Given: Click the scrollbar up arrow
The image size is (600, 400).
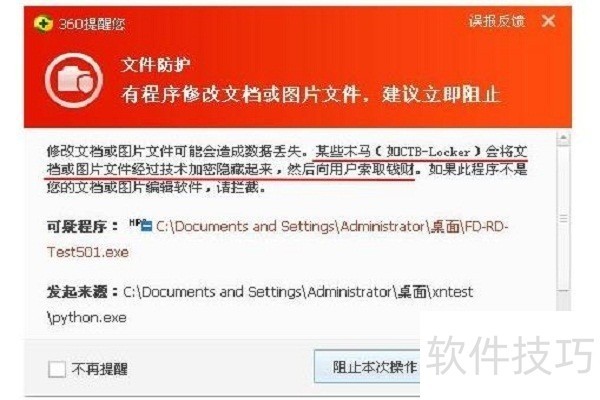Looking at the screenshot, I should pos(563,138).
